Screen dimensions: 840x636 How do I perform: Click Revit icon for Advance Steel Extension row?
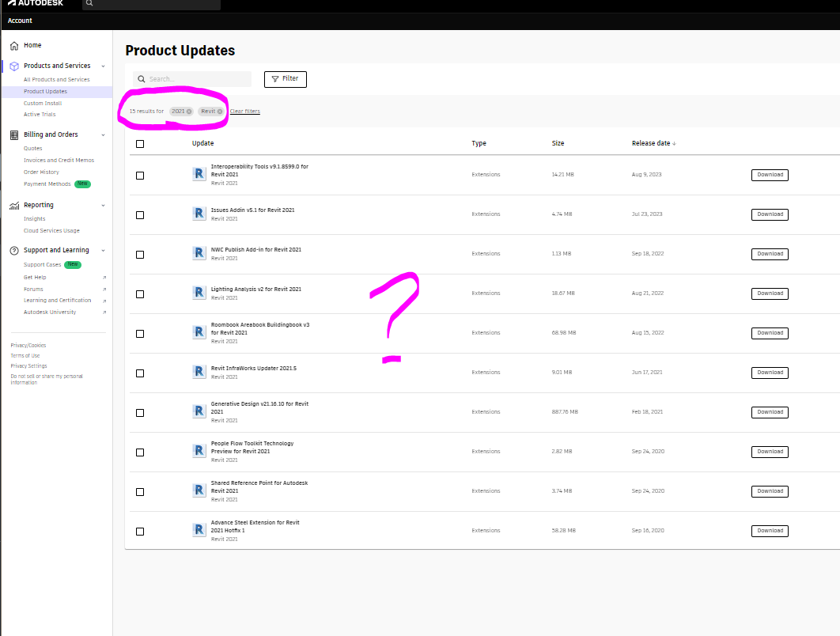199,530
